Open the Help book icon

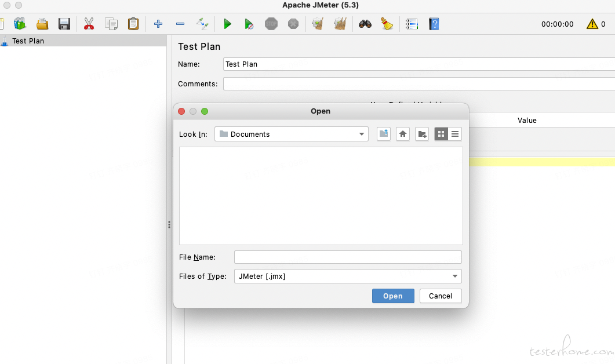click(434, 24)
